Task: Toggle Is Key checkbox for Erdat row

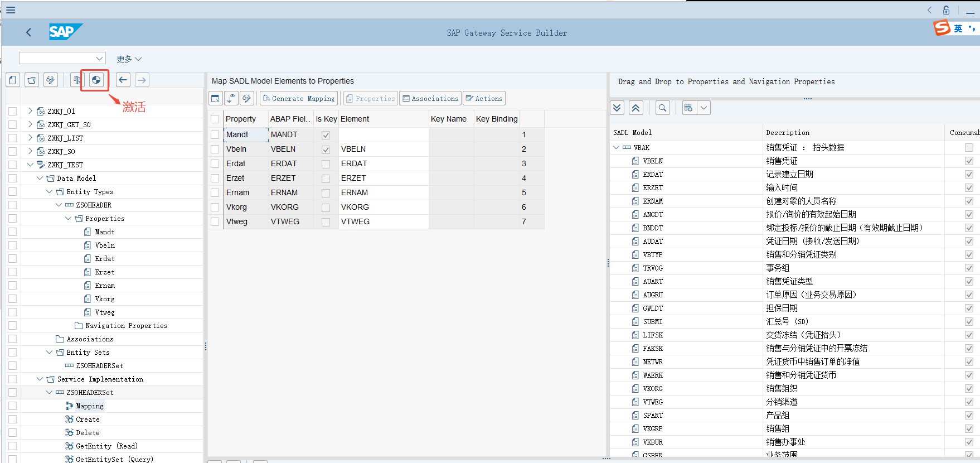Action: 326,164
